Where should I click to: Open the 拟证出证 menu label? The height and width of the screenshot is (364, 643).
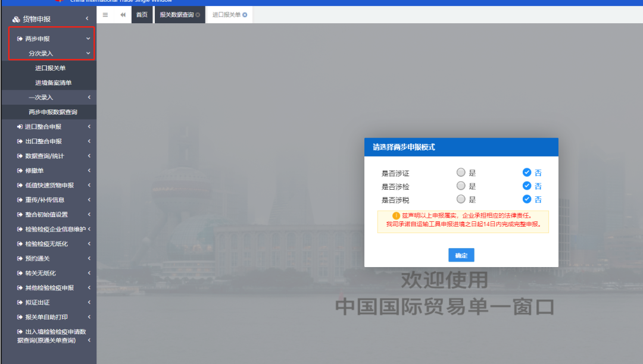click(38, 303)
